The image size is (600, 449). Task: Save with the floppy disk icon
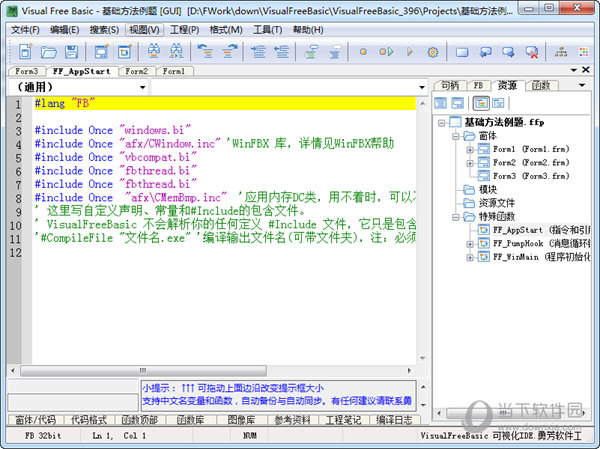point(71,51)
